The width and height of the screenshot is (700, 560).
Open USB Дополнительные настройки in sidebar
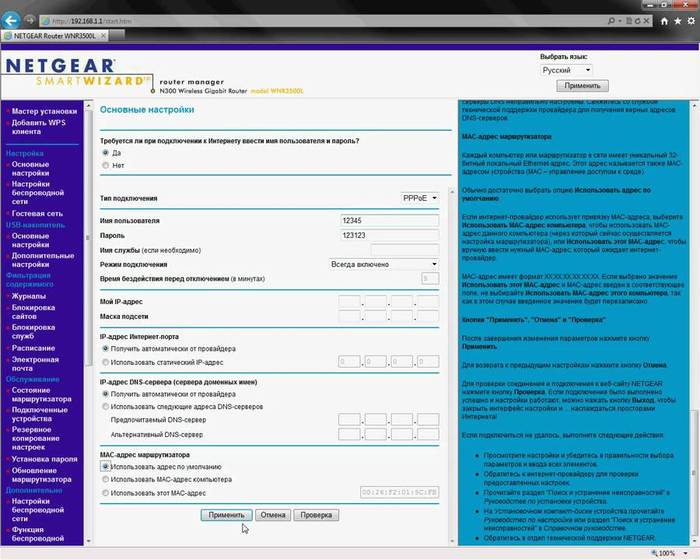pyautogui.click(x=43, y=260)
